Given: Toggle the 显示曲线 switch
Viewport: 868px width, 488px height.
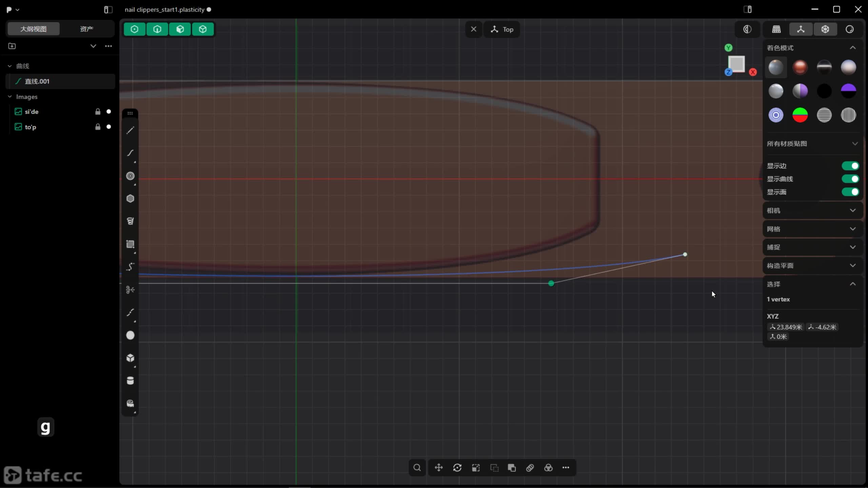Looking at the screenshot, I should point(850,179).
